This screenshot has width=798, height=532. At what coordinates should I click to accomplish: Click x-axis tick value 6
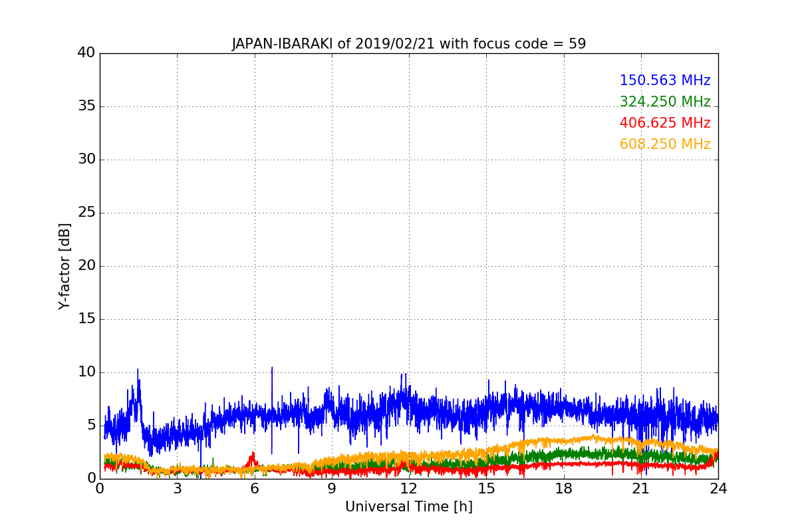(254, 489)
